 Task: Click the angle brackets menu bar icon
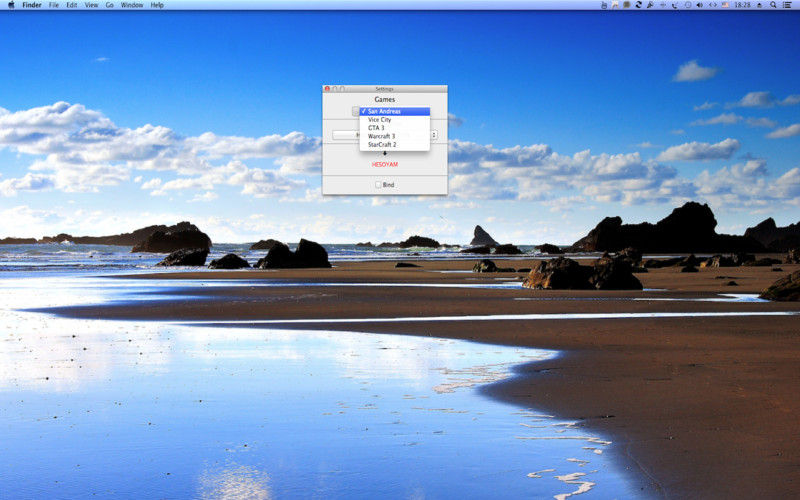pos(713,5)
